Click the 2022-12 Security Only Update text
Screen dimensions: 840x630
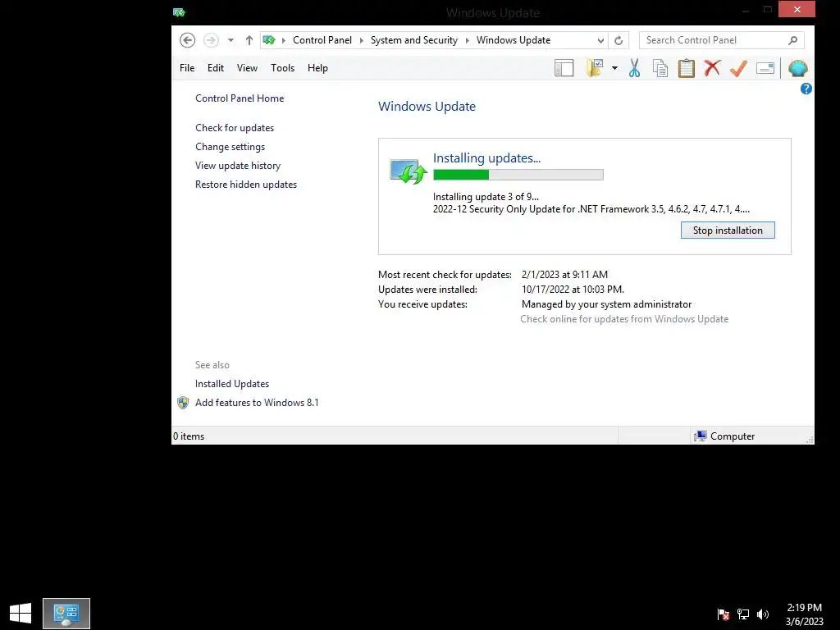click(x=591, y=209)
